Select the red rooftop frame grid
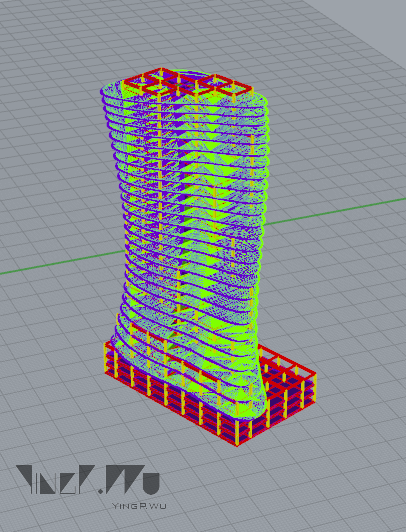Screen dimensions: 406x532 coord(189,83)
